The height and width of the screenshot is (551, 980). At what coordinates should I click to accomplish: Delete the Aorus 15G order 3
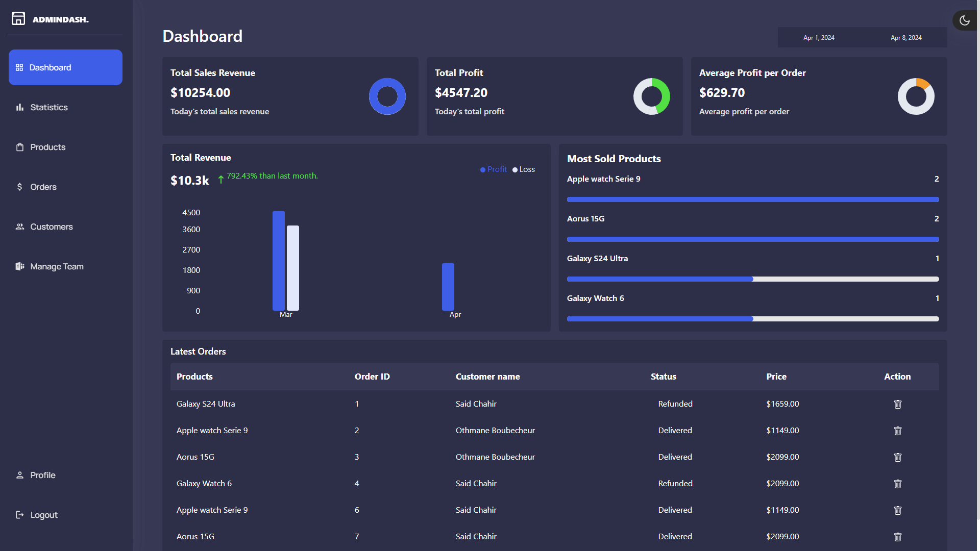coord(897,457)
